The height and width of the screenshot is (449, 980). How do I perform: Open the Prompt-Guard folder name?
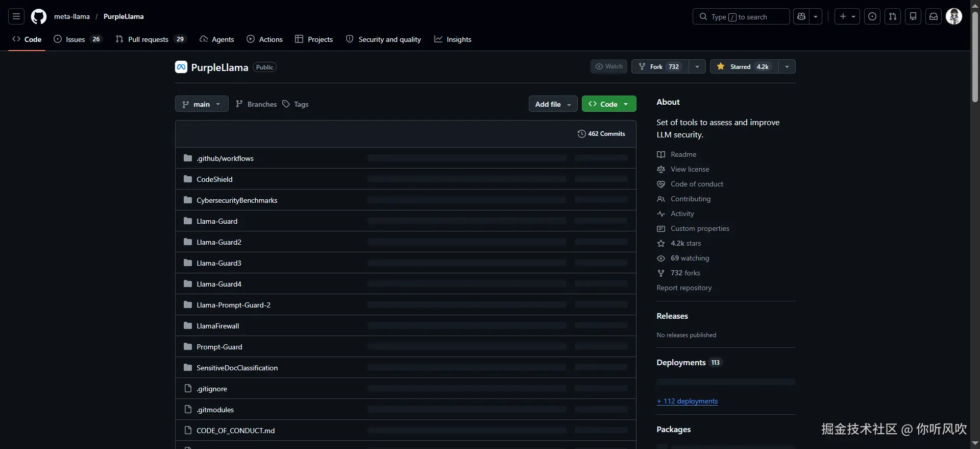pos(219,347)
